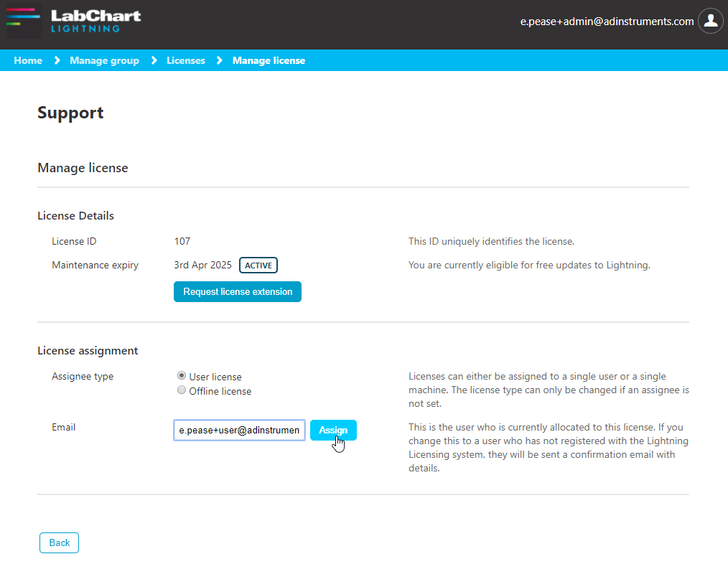Click the LabChart Lightning wordmark

click(x=95, y=21)
